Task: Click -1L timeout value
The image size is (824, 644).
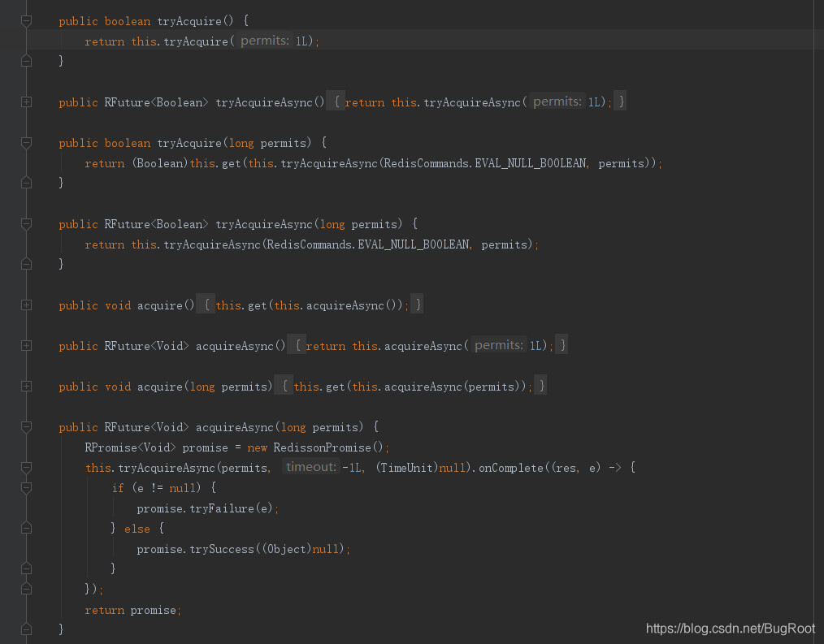Action: click(352, 468)
